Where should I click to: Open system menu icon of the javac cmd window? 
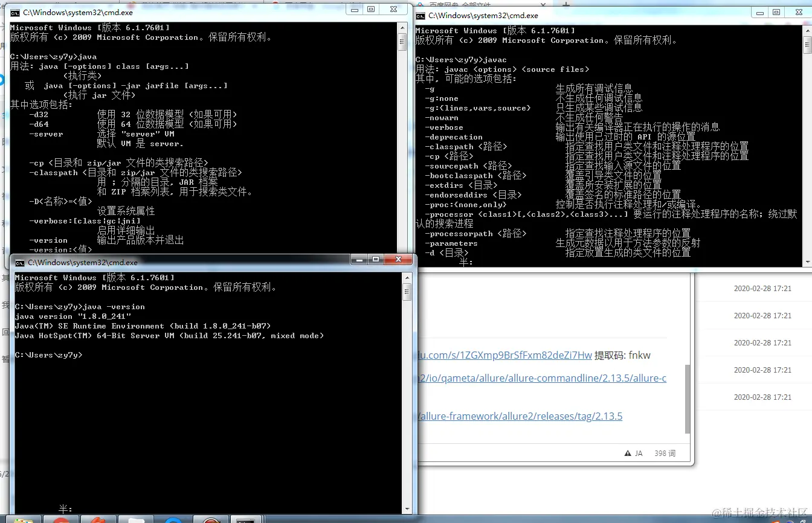(420, 15)
